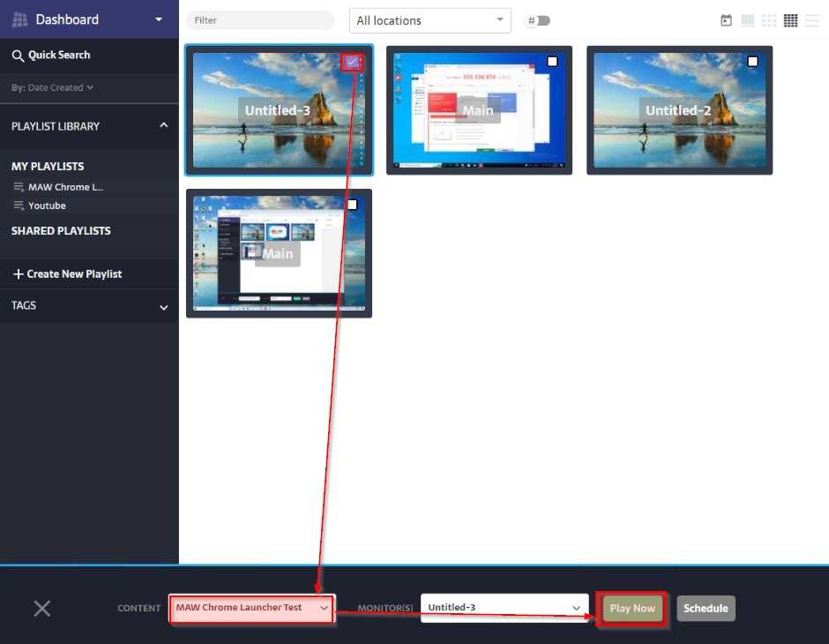
Task: Toggle the # number display switch
Action: click(x=538, y=20)
